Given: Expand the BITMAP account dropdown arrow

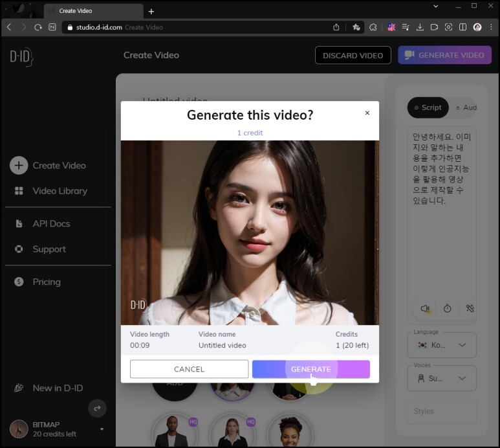Looking at the screenshot, I should tap(102, 429).
